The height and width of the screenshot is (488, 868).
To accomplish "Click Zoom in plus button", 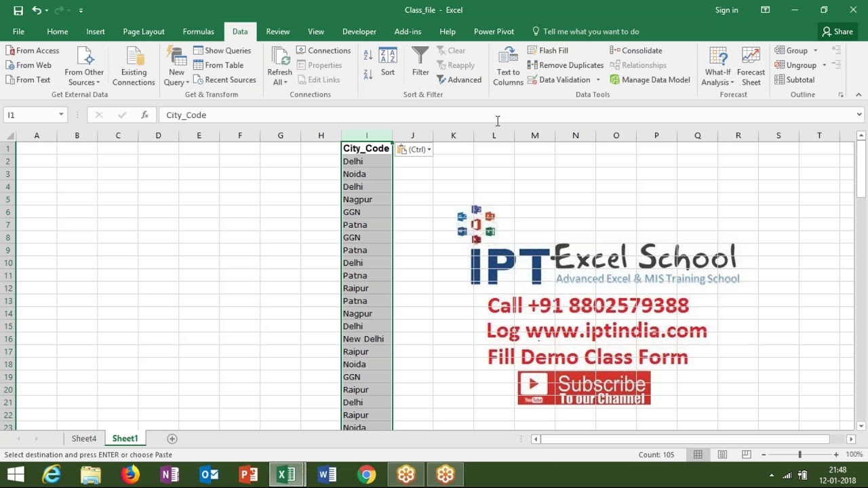I will pyautogui.click(x=835, y=454).
